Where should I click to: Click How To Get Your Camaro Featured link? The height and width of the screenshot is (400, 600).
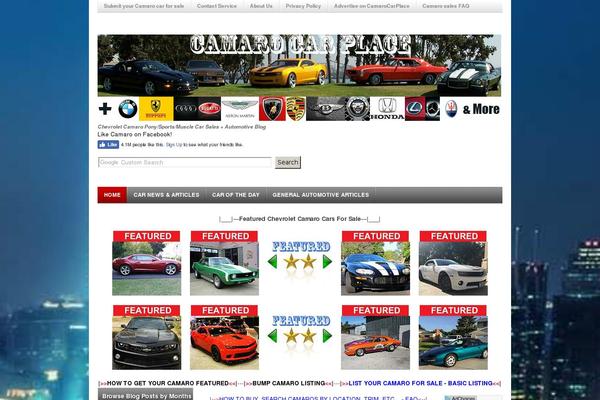168,383
